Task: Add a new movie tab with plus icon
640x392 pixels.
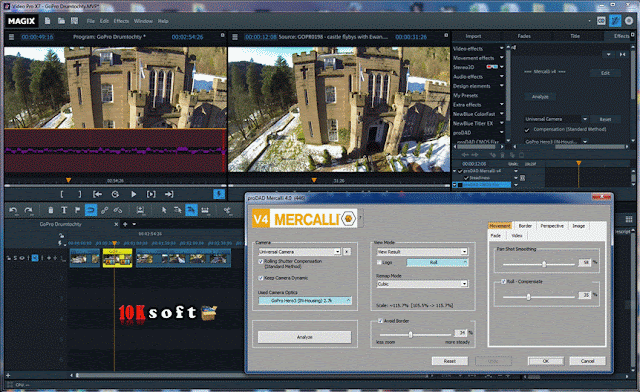Action: [125, 224]
